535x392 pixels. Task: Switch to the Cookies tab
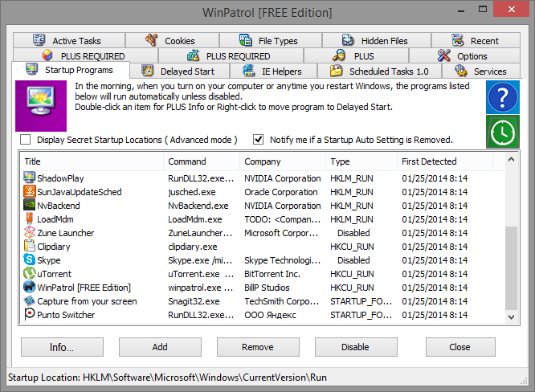(172, 40)
